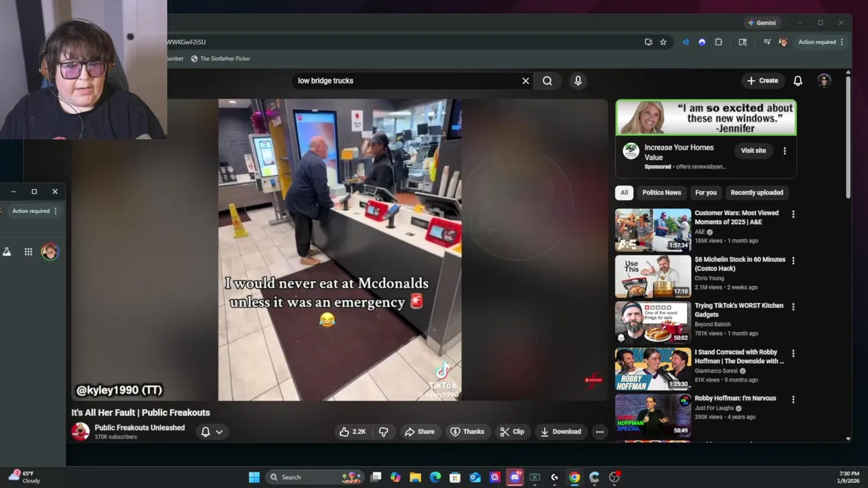The image size is (868, 488).
Task: Toggle the channel notification bell for Public Freakouts Unleashed
Action: (205, 432)
